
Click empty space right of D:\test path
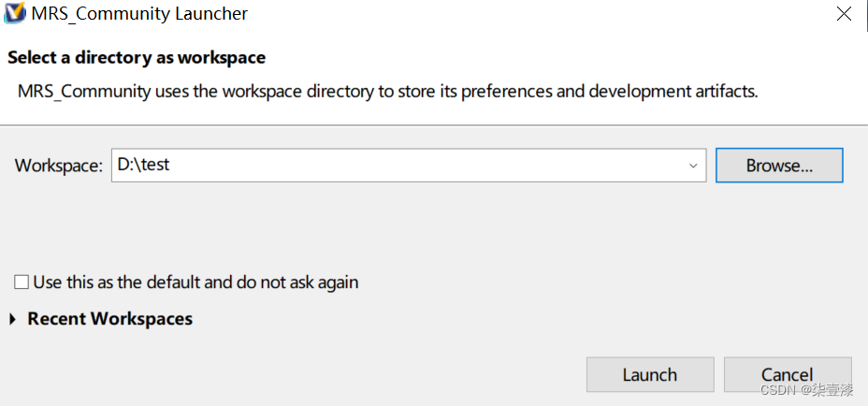tap(421, 166)
